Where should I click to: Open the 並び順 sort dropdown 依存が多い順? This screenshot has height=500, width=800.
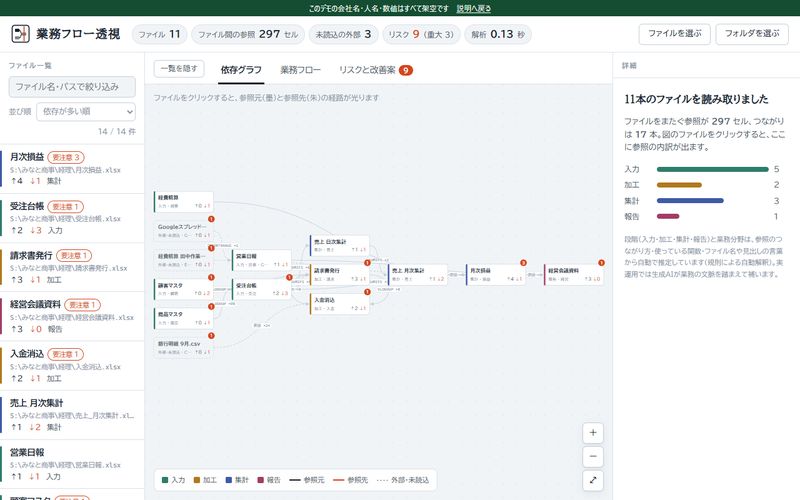[x=86, y=111]
